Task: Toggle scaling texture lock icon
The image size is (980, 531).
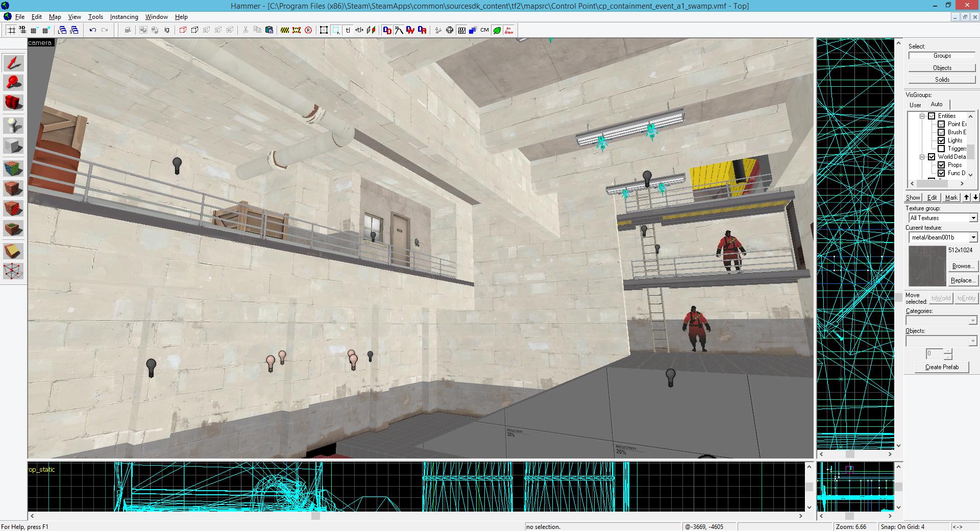Action: (359, 30)
